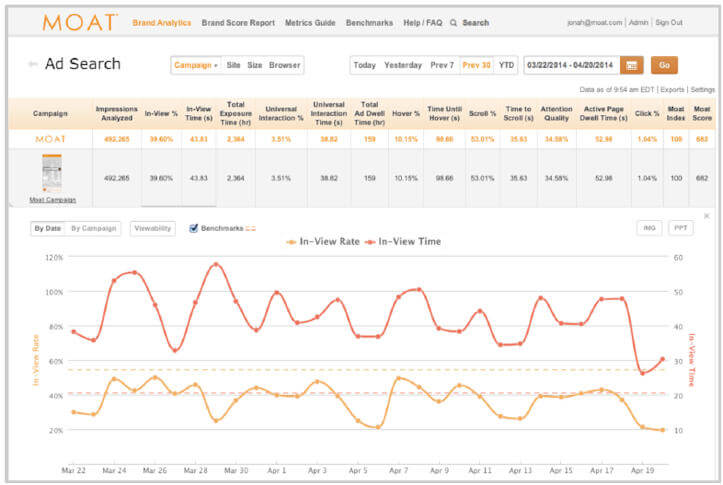Sort by Moat Index column

[x=676, y=113]
